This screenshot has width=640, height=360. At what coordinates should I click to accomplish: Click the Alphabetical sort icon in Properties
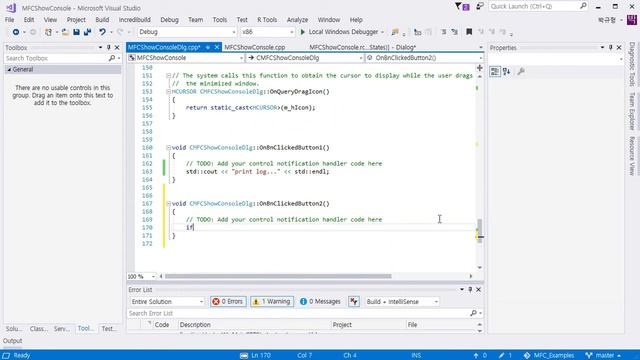507,71
